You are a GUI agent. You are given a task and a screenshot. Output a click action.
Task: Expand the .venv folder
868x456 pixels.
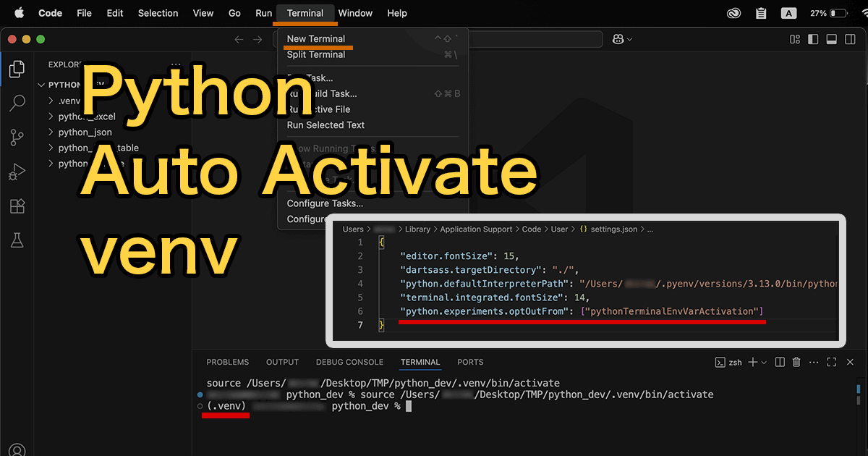coord(51,101)
